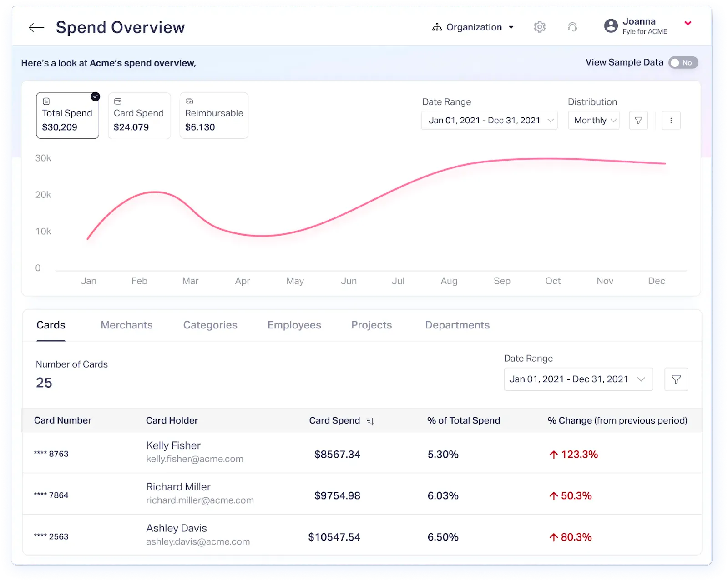Click the filter icon near the cards Date Range
Viewport: 728px width, 581px height.
pyautogui.click(x=676, y=379)
